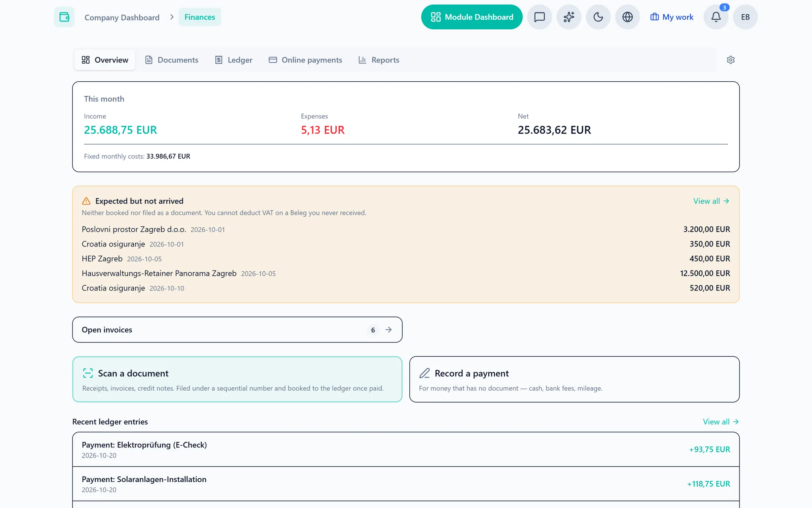
Task: Click net value 25.683,62 EUR
Action: tap(554, 130)
